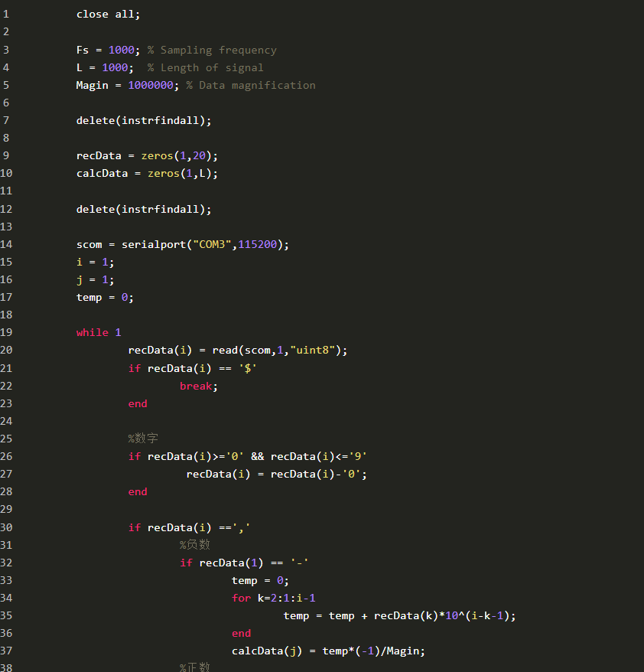
Task: Click "recData(i) = recData(i)-'0';" on line 27
Action: pos(277,474)
